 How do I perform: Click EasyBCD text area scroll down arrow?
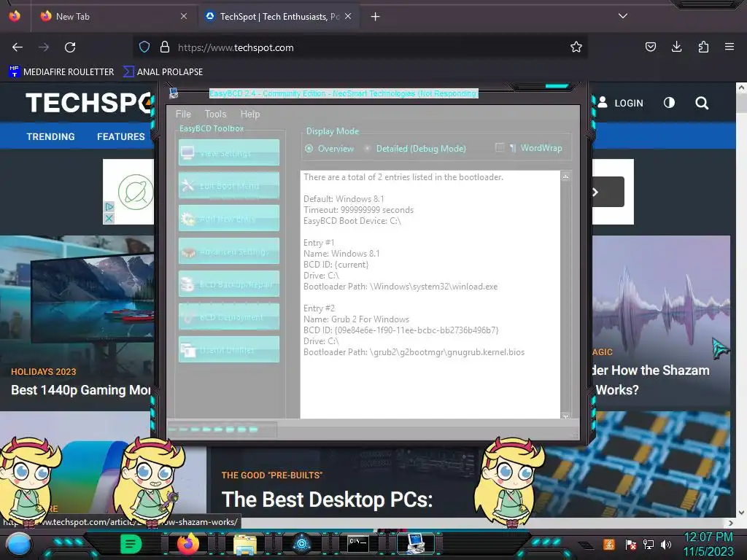pos(565,416)
